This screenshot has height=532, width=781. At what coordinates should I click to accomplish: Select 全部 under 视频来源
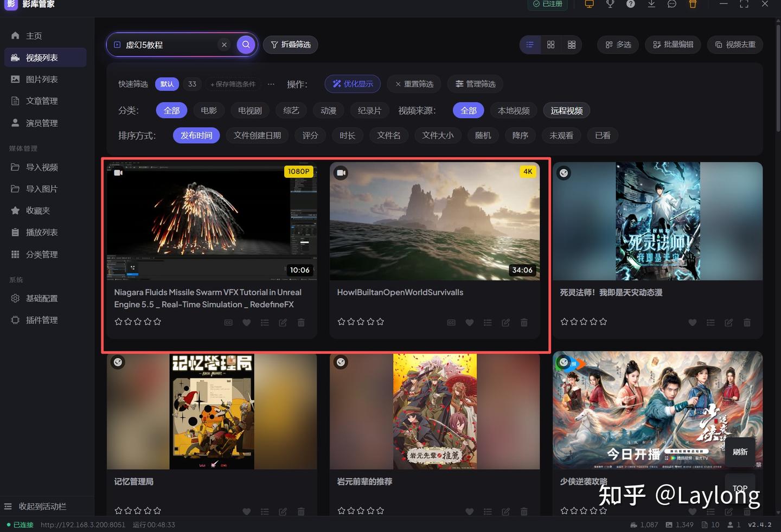[x=469, y=111]
